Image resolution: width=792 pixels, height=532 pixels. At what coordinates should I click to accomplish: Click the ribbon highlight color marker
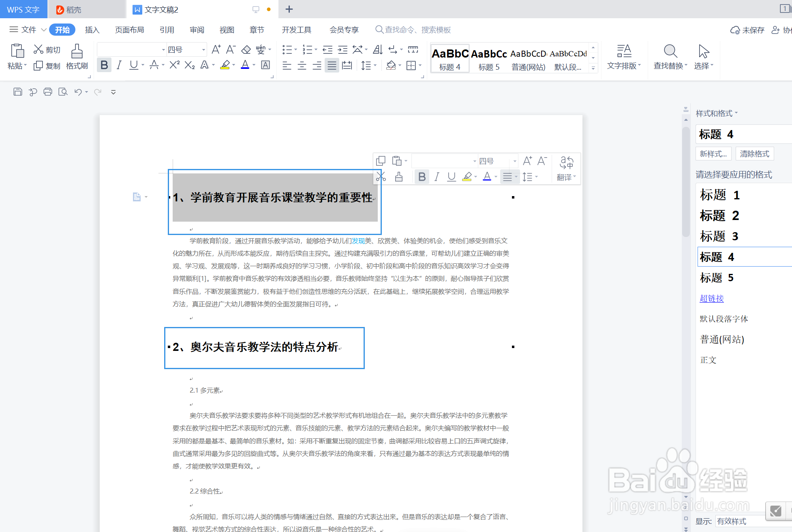click(225, 65)
